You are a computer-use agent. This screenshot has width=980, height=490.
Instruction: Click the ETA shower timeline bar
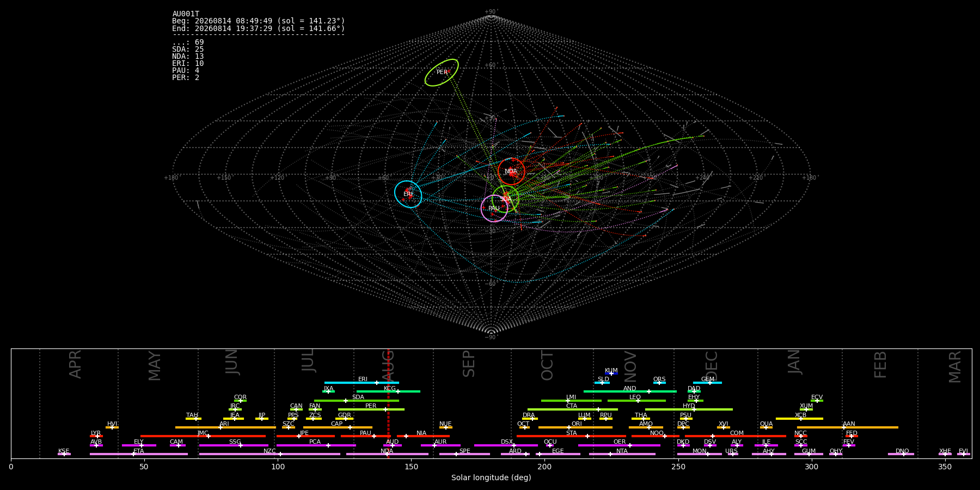[139, 454]
